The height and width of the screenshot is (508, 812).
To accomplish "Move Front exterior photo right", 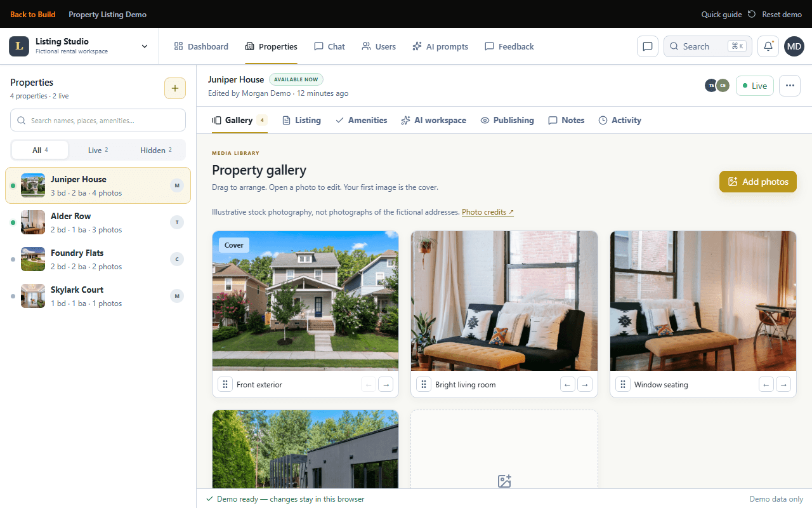I will [x=386, y=385].
